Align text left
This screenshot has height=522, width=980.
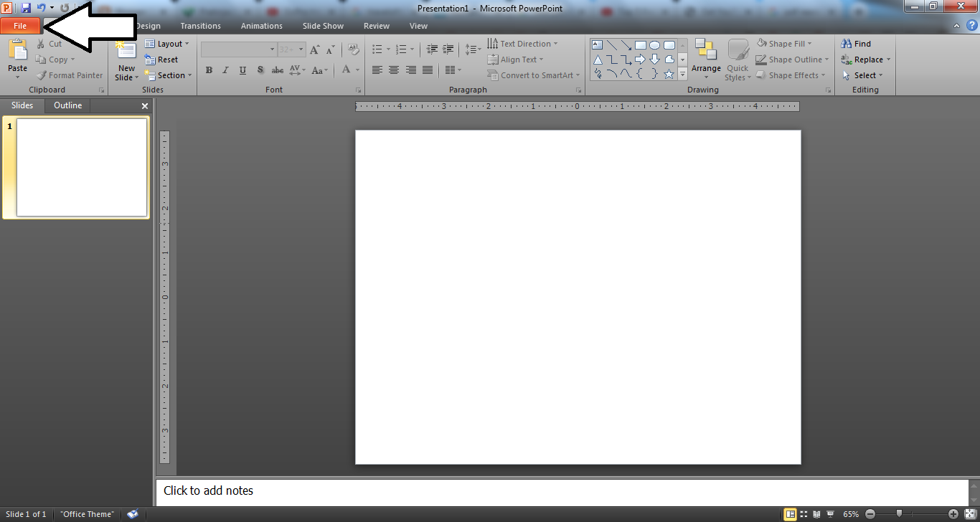377,70
